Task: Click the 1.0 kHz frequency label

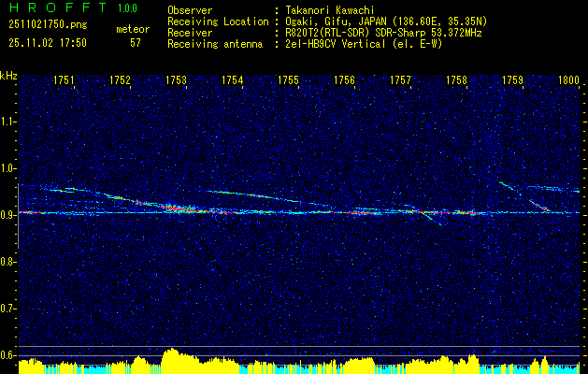Action: [8, 168]
